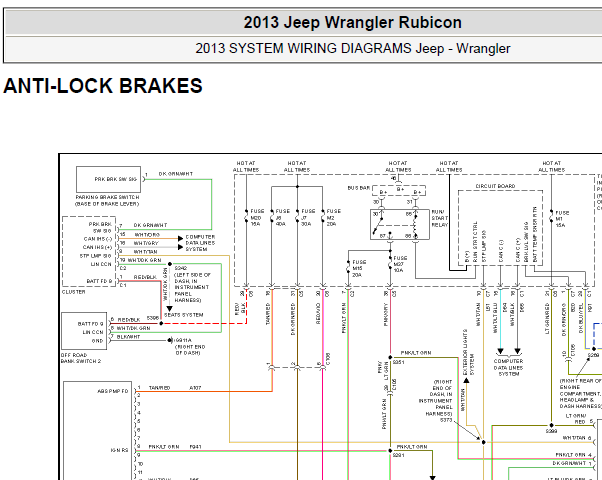Click "ABS PMP FD" pin label
Screen dimensions: 602x480
pos(113,391)
